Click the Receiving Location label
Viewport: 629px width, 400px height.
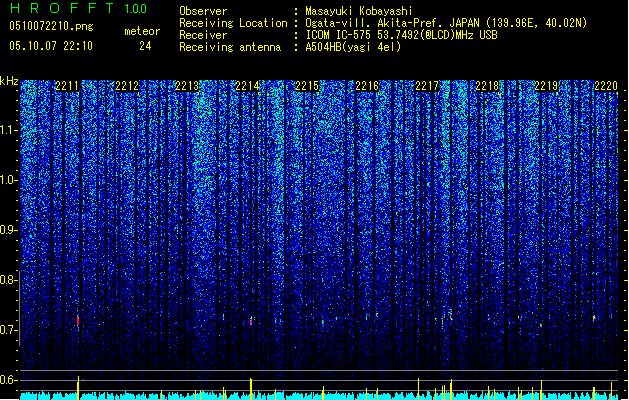pyautogui.click(x=233, y=23)
